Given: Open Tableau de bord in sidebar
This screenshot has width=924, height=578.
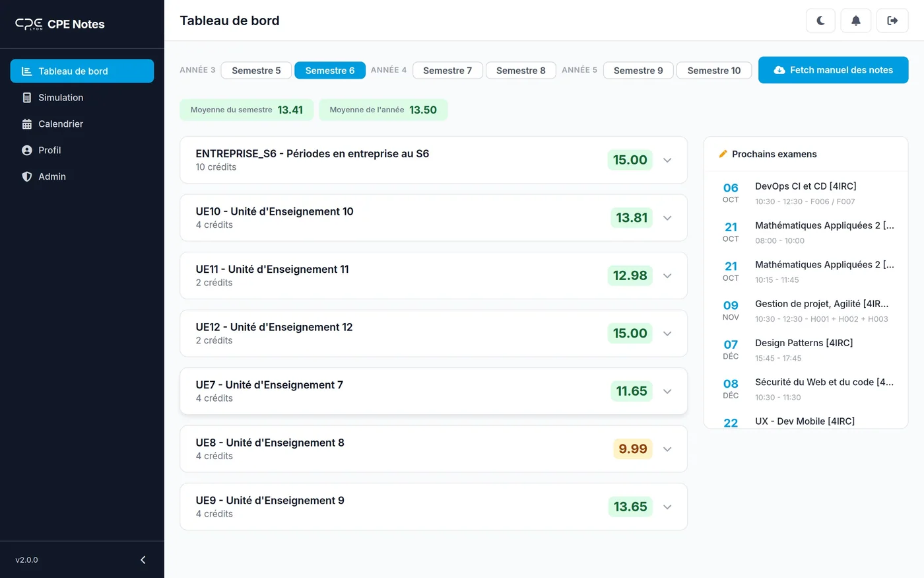Looking at the screenshot, I should coord(82,71).
